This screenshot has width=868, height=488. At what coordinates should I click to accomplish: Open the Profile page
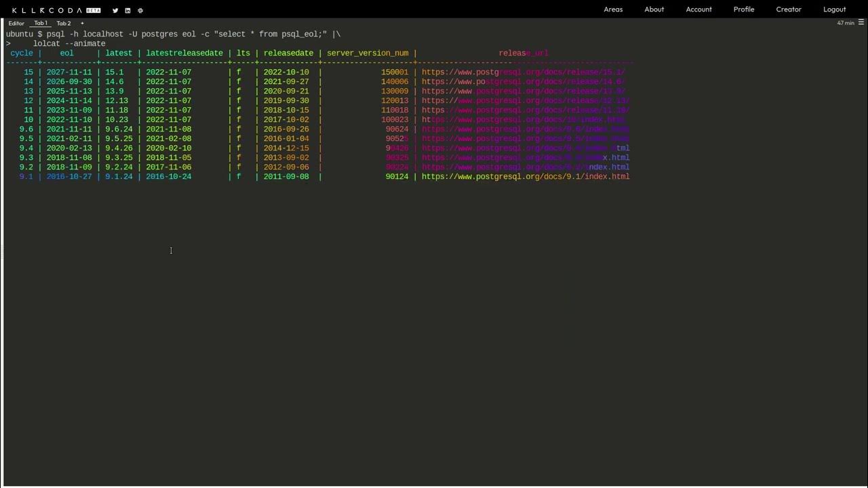click(x=744, y=9)
